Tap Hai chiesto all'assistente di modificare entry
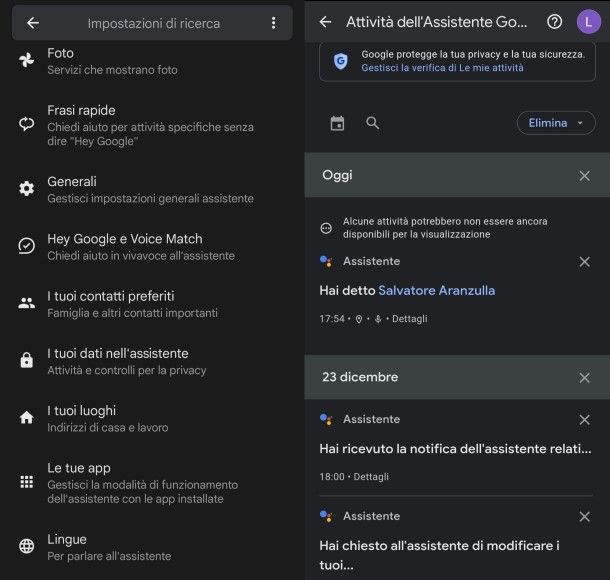Screen dimensions: 610x580 pos(440,555)
